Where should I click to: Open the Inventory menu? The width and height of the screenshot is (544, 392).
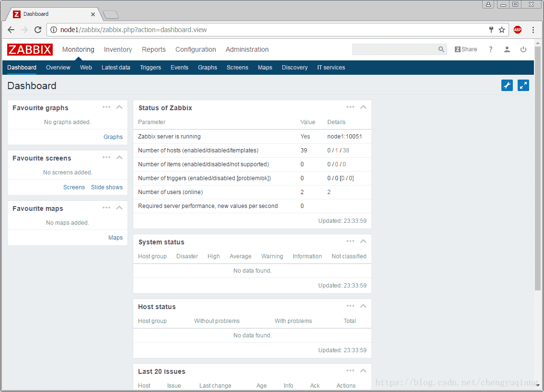point(118,50)
